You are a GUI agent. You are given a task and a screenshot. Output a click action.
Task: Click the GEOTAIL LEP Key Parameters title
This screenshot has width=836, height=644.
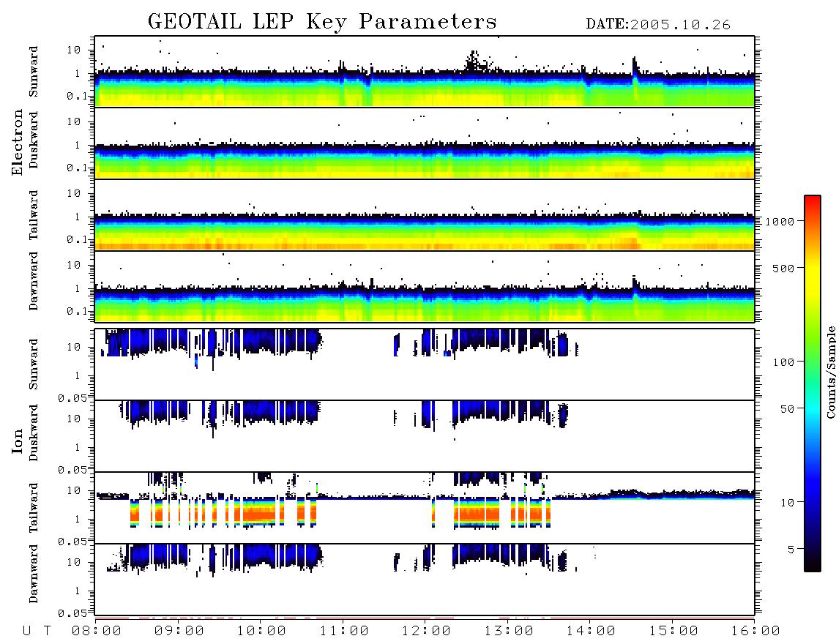[322, 22]
